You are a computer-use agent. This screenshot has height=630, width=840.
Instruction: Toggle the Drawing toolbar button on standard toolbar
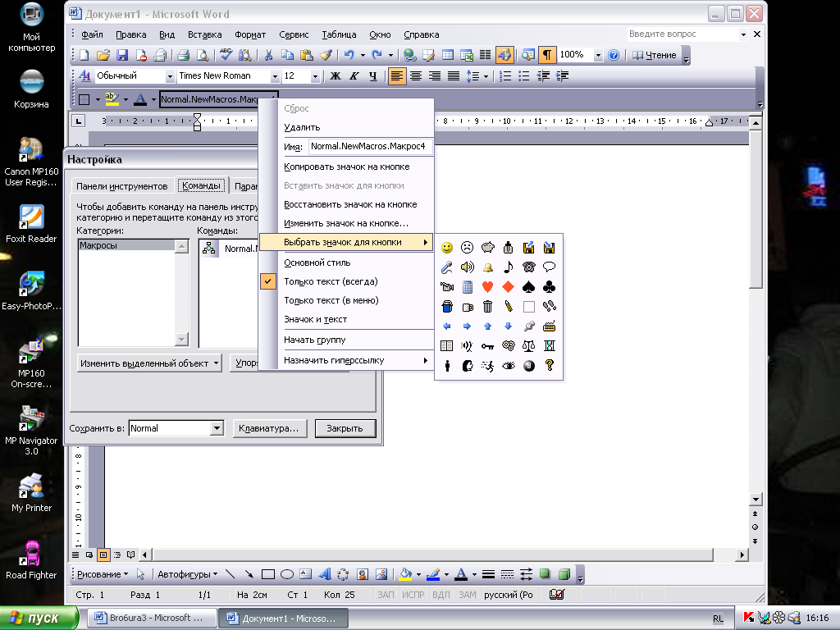pyautogui.click(x=504, y=55)
